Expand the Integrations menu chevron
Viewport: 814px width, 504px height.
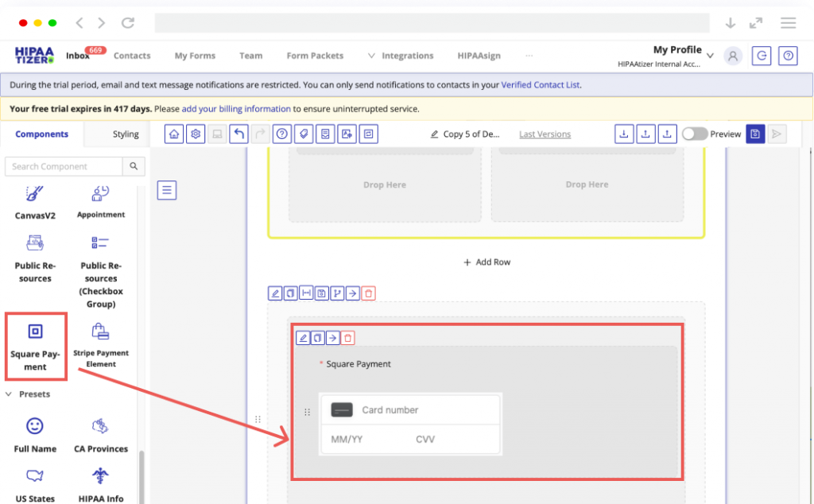371,56
